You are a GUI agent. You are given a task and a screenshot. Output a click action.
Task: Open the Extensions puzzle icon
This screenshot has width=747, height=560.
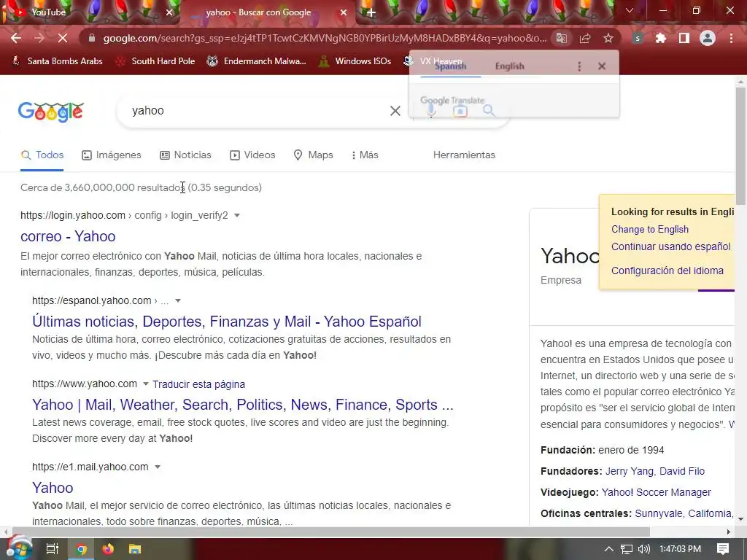660,38
